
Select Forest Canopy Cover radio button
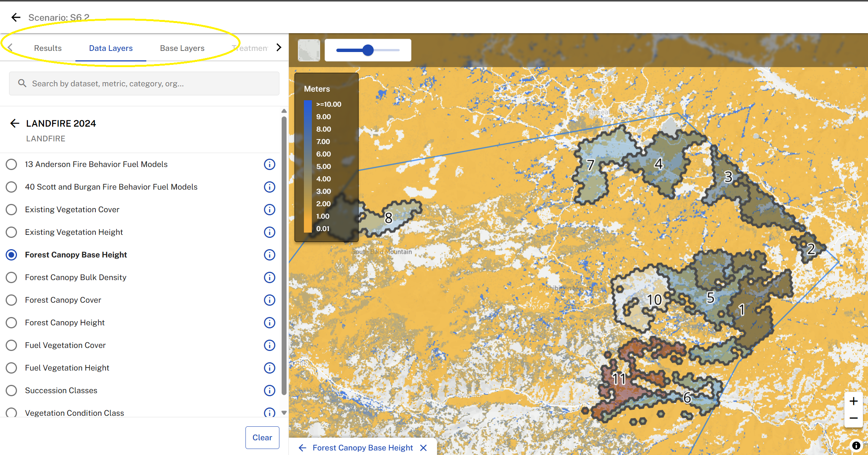tap(11, 300)
